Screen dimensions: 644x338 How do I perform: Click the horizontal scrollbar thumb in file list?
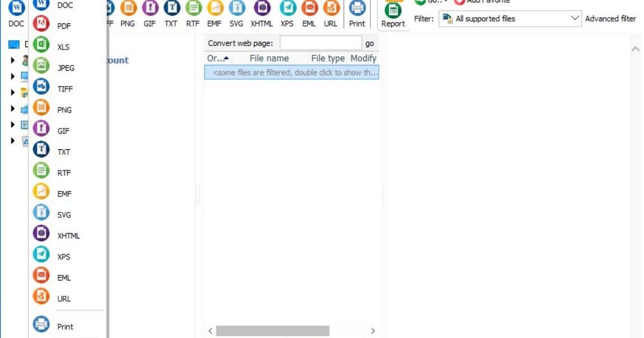click(273, 331)
